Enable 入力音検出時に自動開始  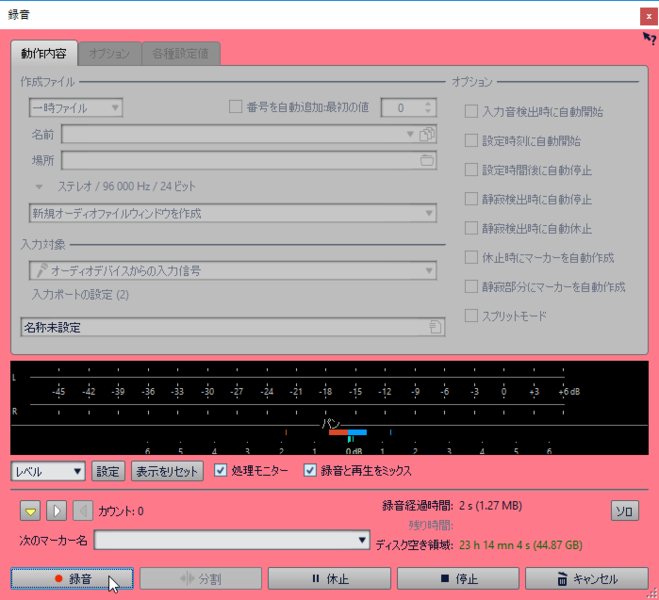(471, 111)
